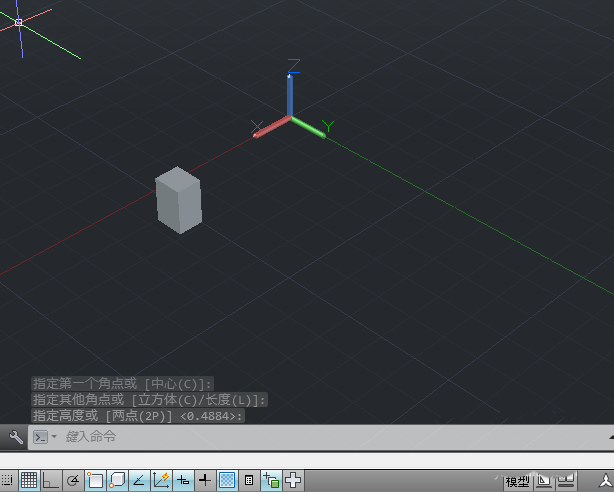Screen dimensions: 614x494
Task: Click the green Y axis of the UCS icon
Action: click(309, 127)
